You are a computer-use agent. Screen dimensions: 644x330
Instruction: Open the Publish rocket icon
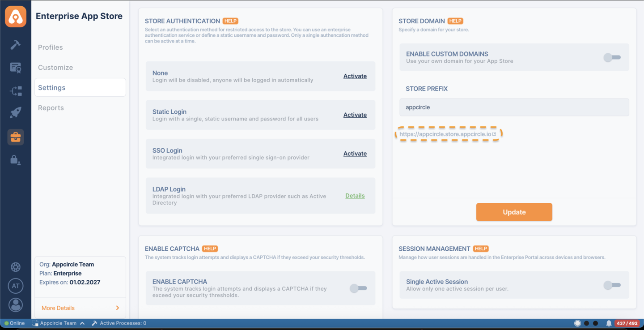[x=15, y=112]
